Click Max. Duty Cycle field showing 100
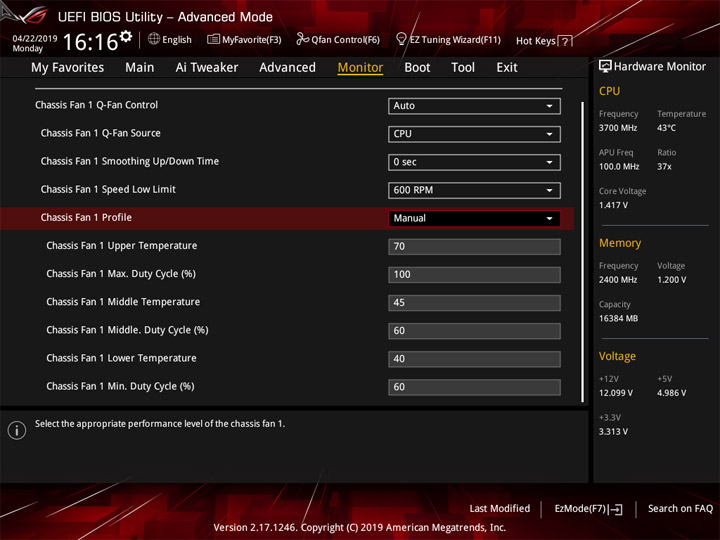 [474, 275]
